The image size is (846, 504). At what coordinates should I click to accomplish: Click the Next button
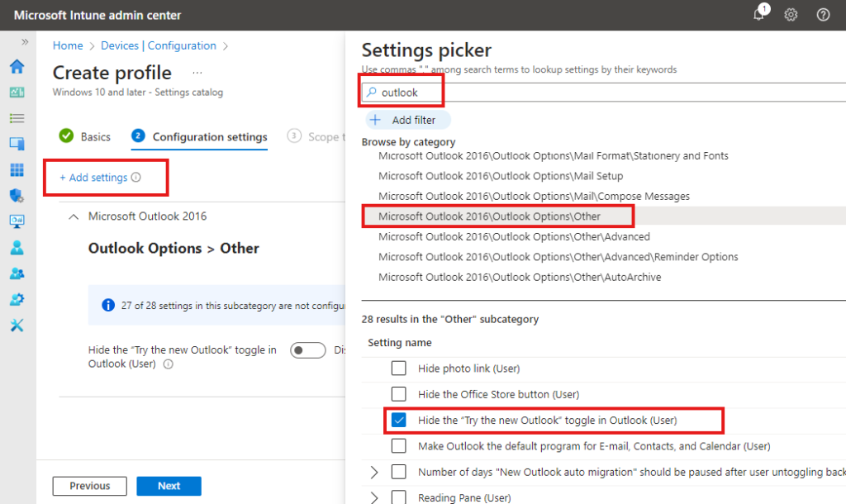[169, 486]
